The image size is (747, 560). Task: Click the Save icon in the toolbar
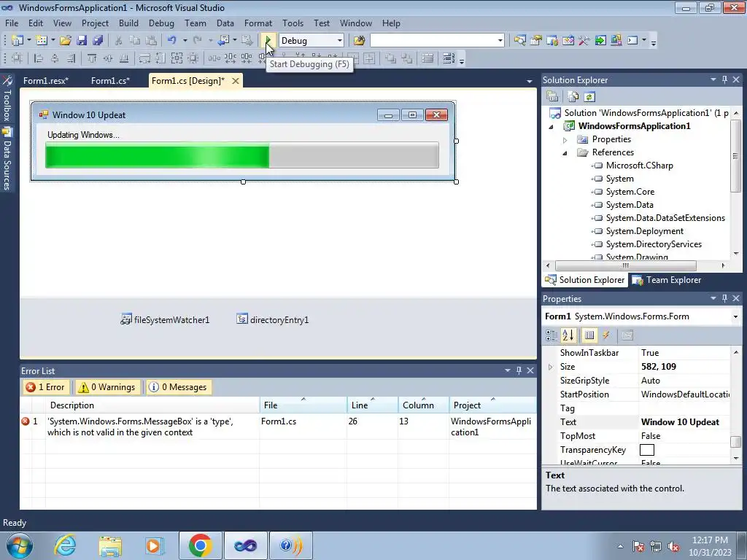tap(82, 41)
